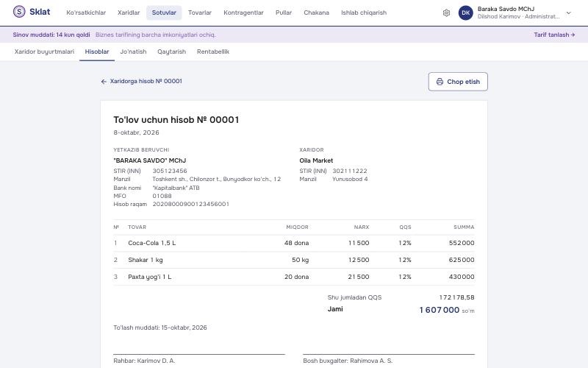Click quantity 50 kg
This screenshot has width=588, height=368.
click(300, 260)
